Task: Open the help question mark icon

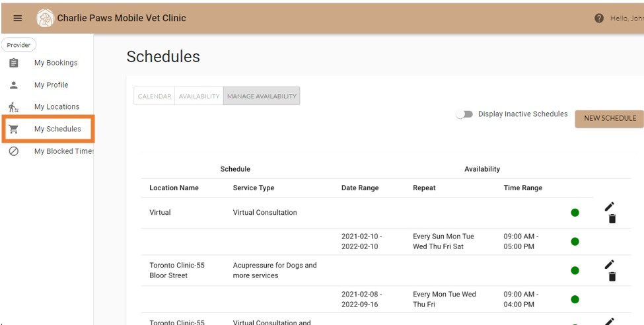Action: (599, 18)
